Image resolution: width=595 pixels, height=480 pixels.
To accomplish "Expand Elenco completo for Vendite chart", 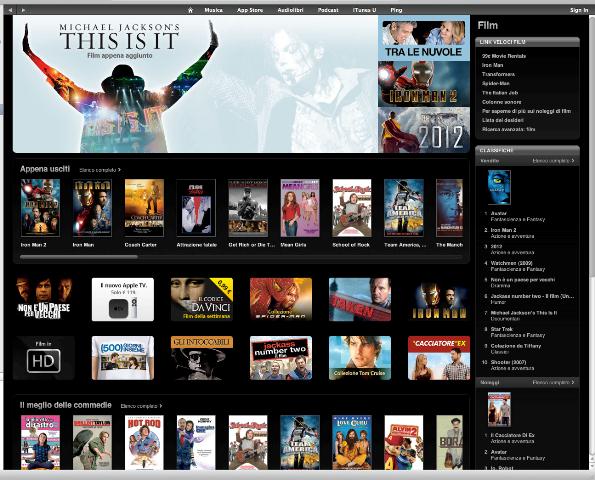I will (x=553, y=161).
